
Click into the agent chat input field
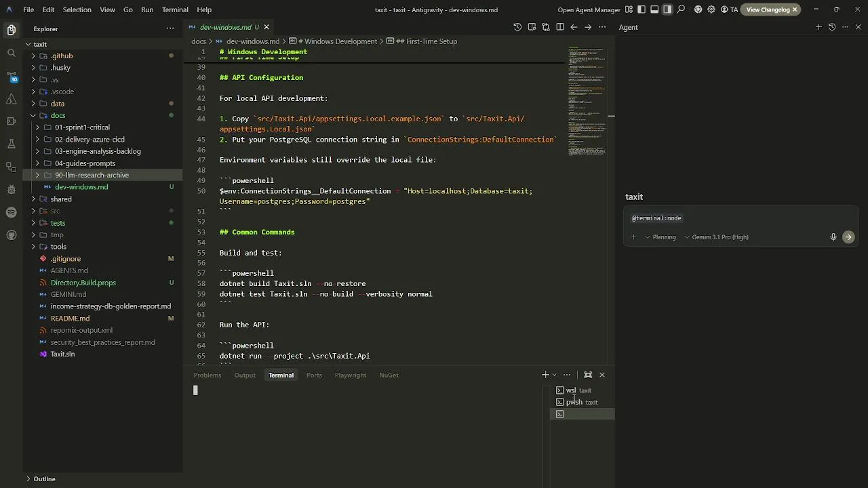(741, 218)
